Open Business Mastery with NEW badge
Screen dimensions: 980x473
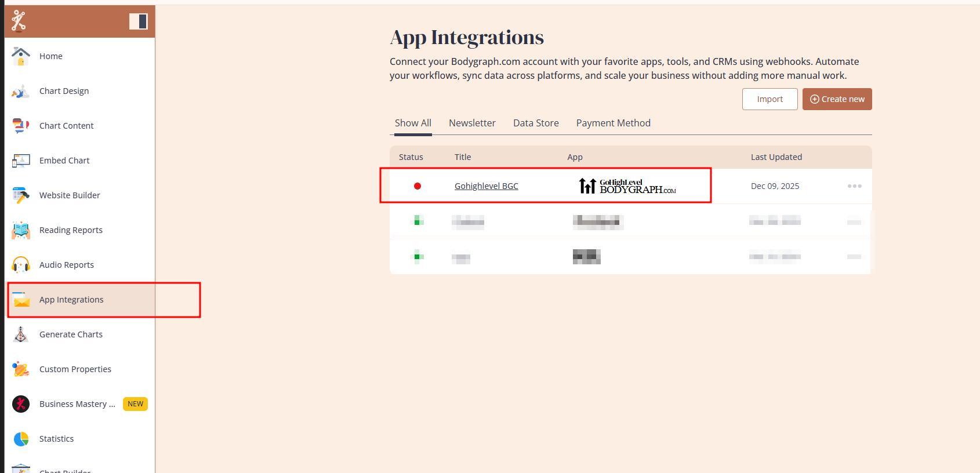(77, 404)
